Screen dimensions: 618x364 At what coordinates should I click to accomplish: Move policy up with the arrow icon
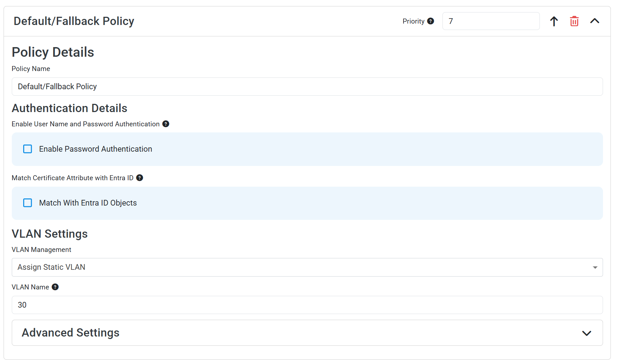554,21
